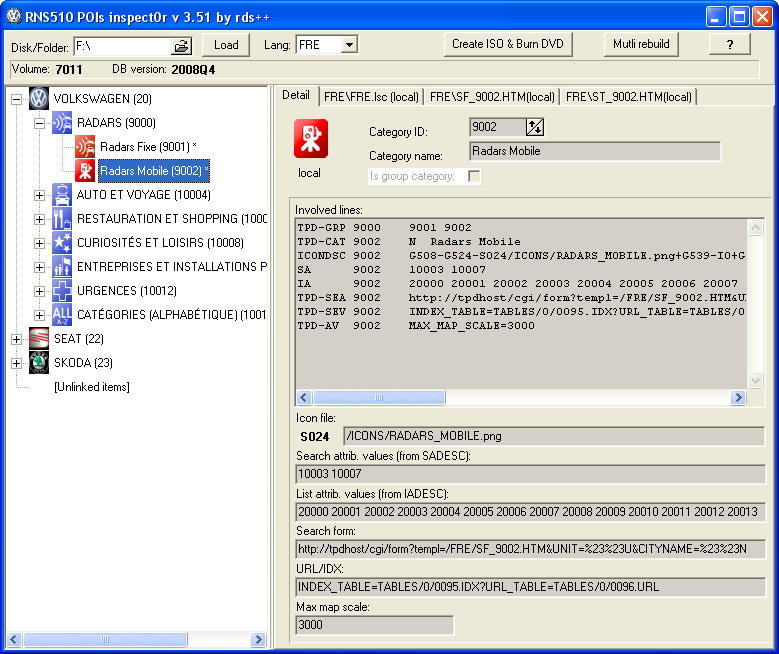Browse for folder using Disk/Folder icon
Image resolution: width=779 pixels, height=654 pixels.
(181, 46)
